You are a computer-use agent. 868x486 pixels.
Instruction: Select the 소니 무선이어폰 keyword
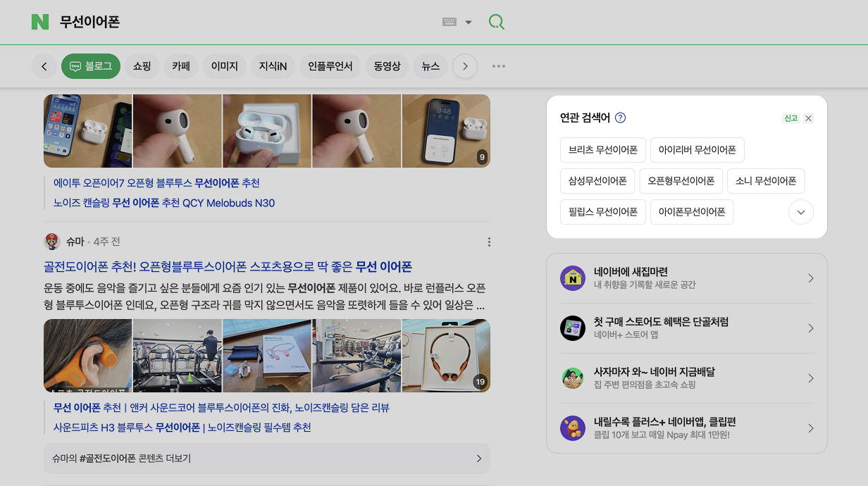click(x=766, y=181)
